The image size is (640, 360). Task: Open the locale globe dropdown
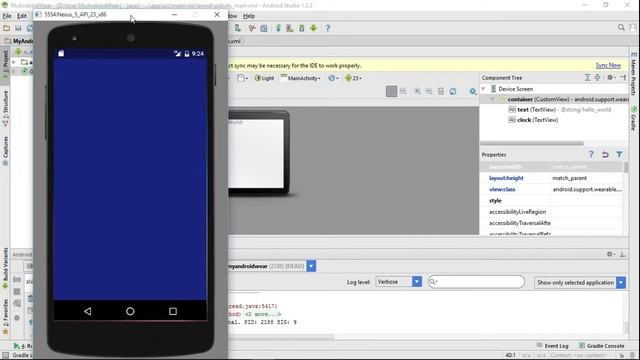point(333,78)
